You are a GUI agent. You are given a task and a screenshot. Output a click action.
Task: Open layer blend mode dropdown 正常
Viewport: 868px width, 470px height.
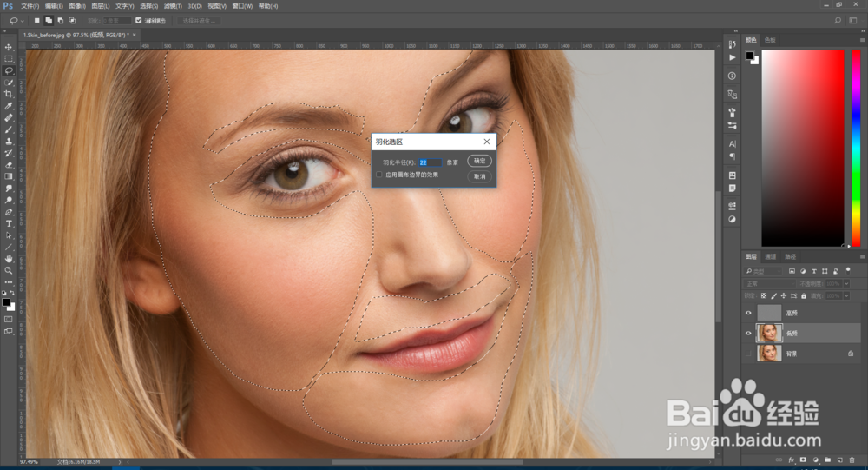click(769, 283)
